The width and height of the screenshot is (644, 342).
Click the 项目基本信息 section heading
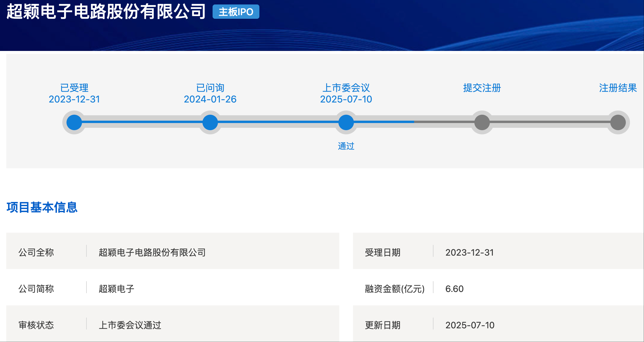pos(42,207)
